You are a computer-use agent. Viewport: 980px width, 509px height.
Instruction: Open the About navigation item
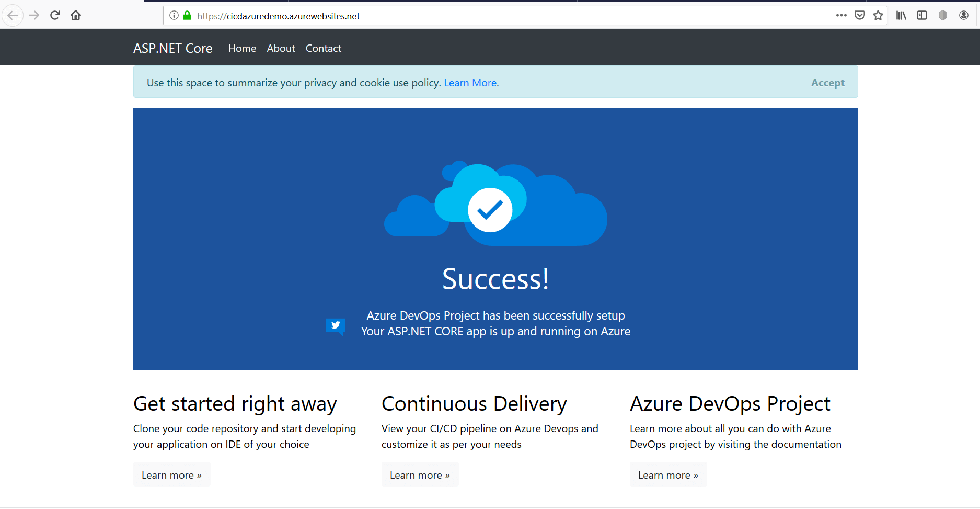pyautogui.click(x=281, y=48)
